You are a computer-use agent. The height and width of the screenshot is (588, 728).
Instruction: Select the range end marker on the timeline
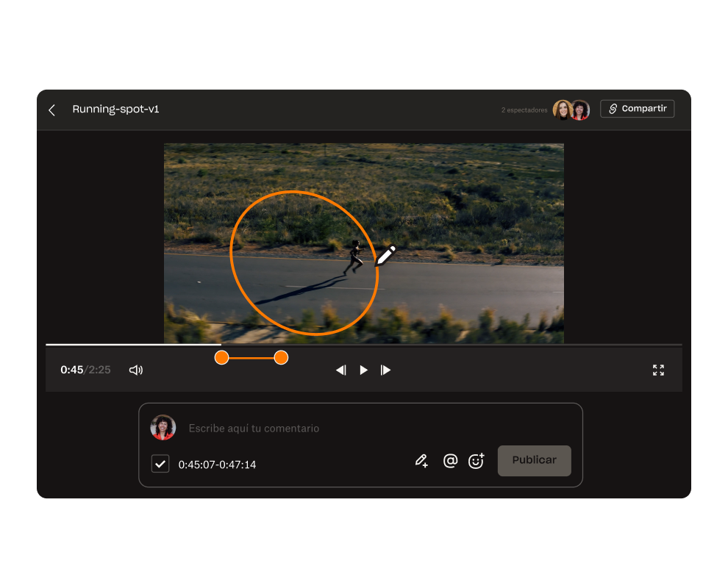point(281,357)
